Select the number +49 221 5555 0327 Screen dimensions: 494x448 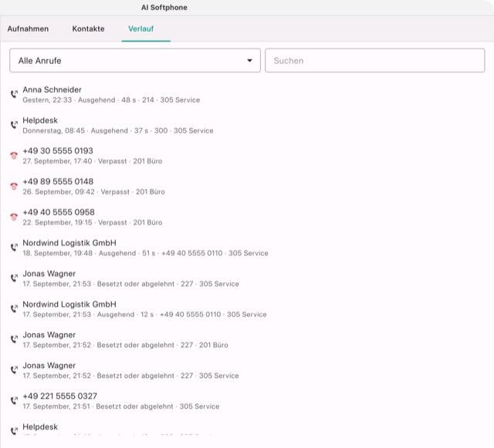pyautogui.click(x=60, y=396)
